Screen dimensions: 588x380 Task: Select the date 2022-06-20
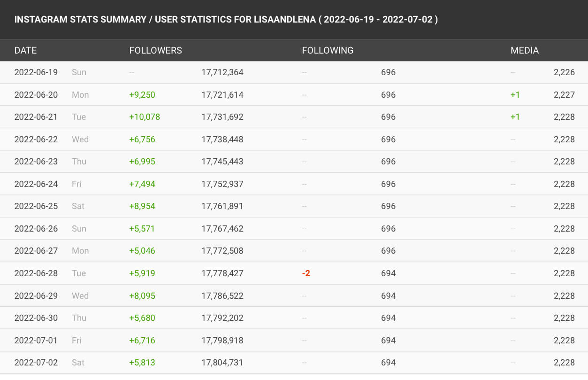[36, 95]
